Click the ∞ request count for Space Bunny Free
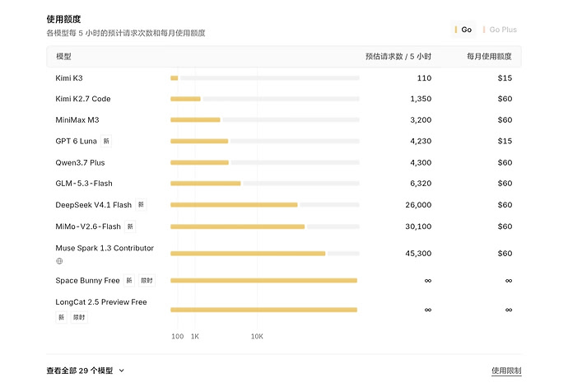The height and width of the screenshot is (392, 568). pyautogui.click(x=428, y=281)
